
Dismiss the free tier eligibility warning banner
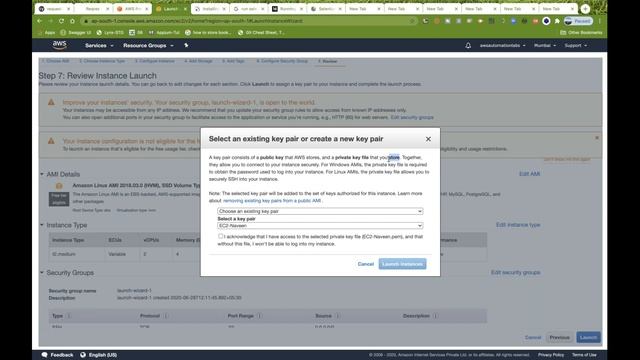coord(597,138)
